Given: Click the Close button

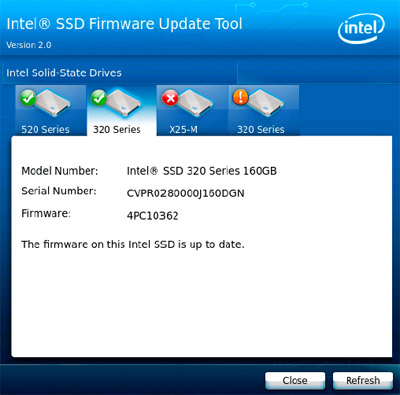Looking at the screenshot, I should (295, 380).
